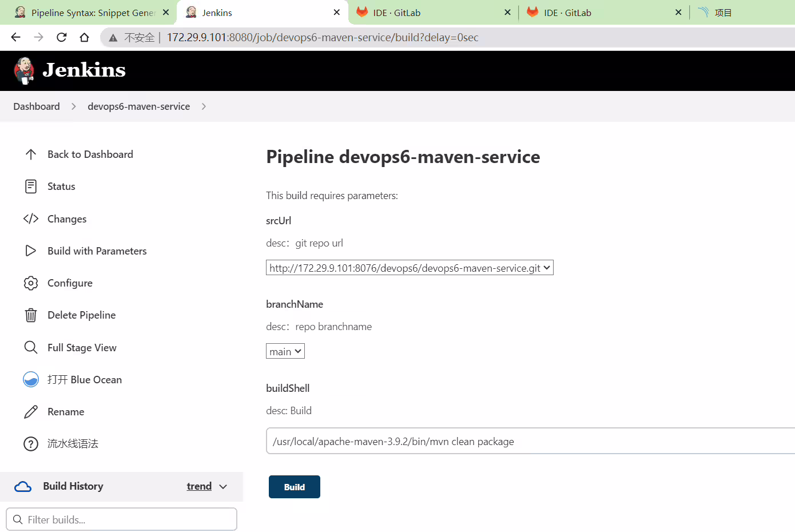Open devops6-maven-service breadcrumb link
795x532 pixels.
coord(139,106)
